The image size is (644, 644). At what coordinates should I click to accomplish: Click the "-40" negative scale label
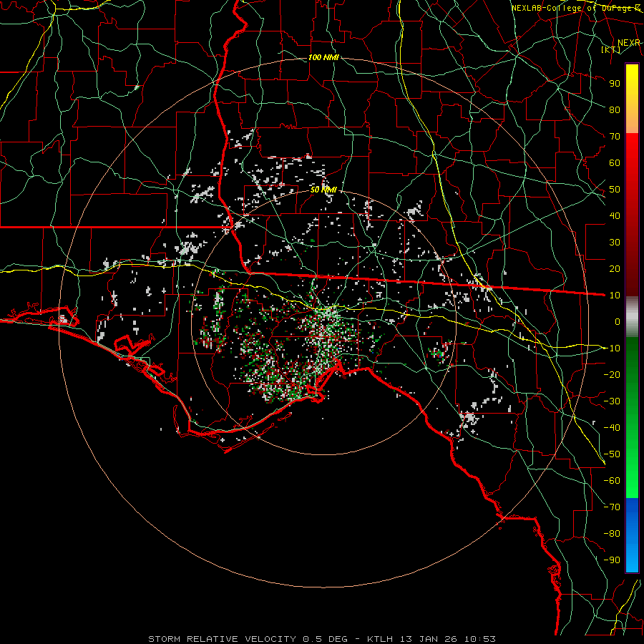click(612, 428)
